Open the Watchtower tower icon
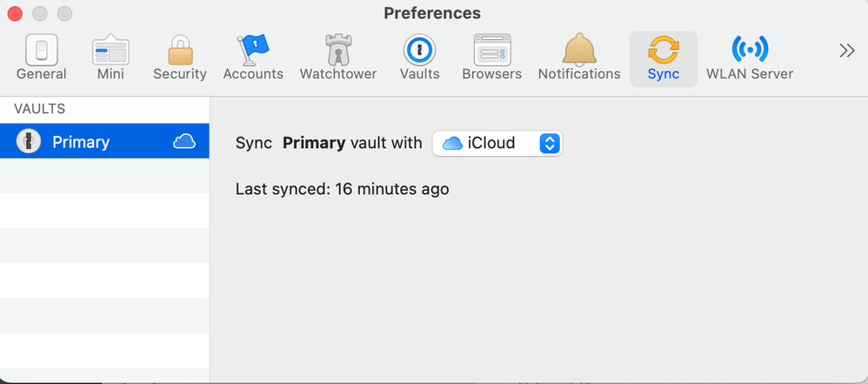The height and width of the screenshot is (384, 868). [x=338, y=50]
